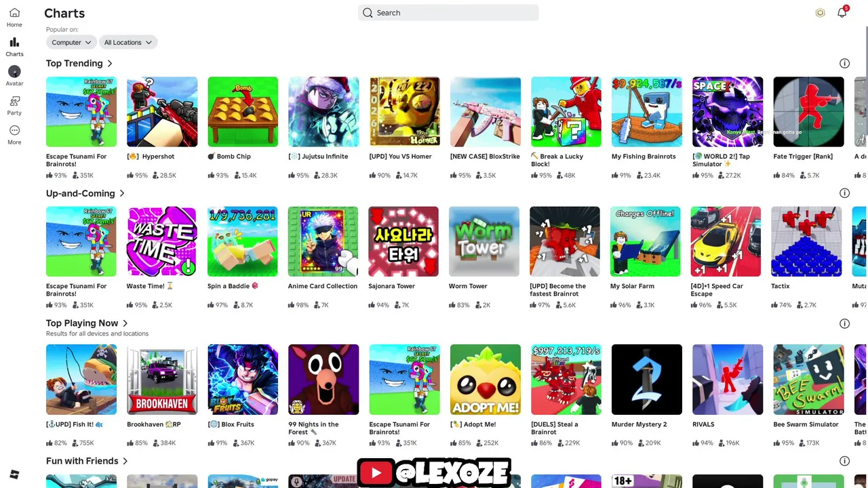
Task: Open the Adopt Me! game thumbnail
Action: (486, 380)
